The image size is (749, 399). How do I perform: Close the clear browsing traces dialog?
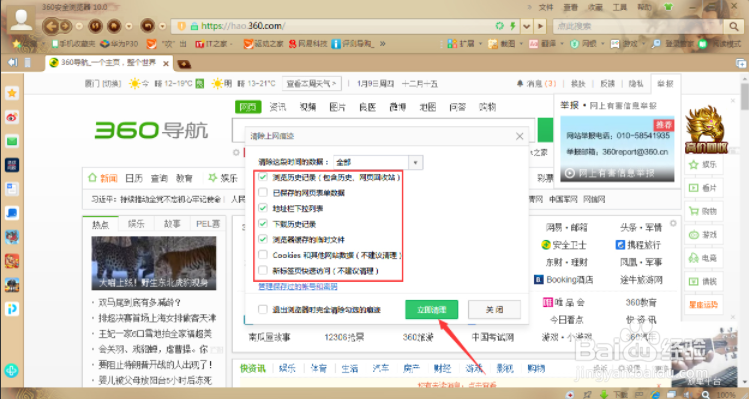pyautogui.click(x=520, y=136)
